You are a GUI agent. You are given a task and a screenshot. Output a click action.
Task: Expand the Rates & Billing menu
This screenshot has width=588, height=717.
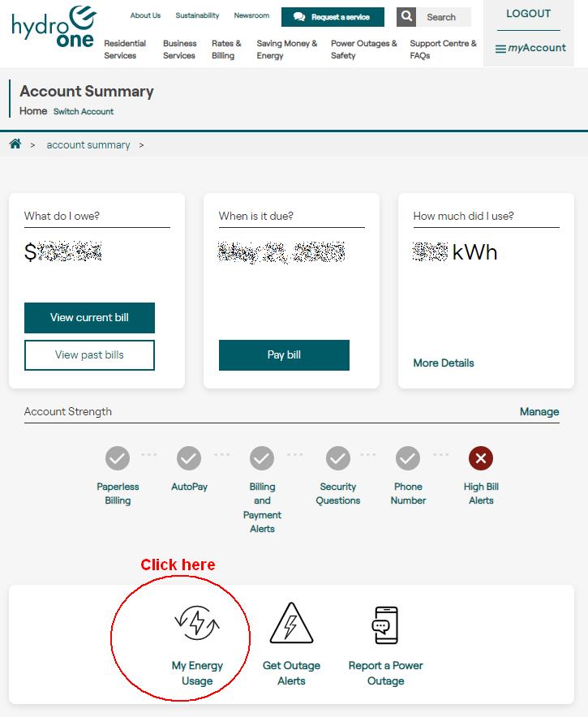[x=226, y=49]
